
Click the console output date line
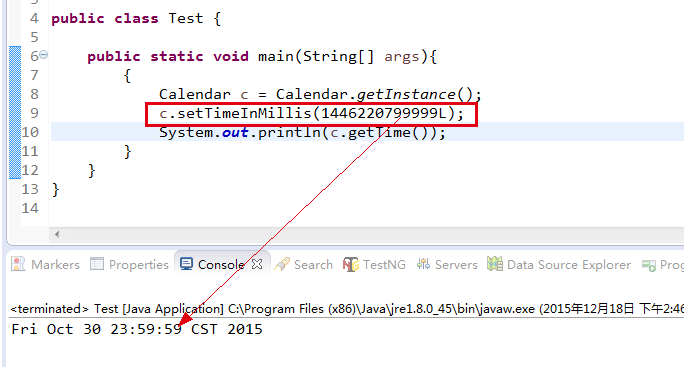click(x=137, y=329)
